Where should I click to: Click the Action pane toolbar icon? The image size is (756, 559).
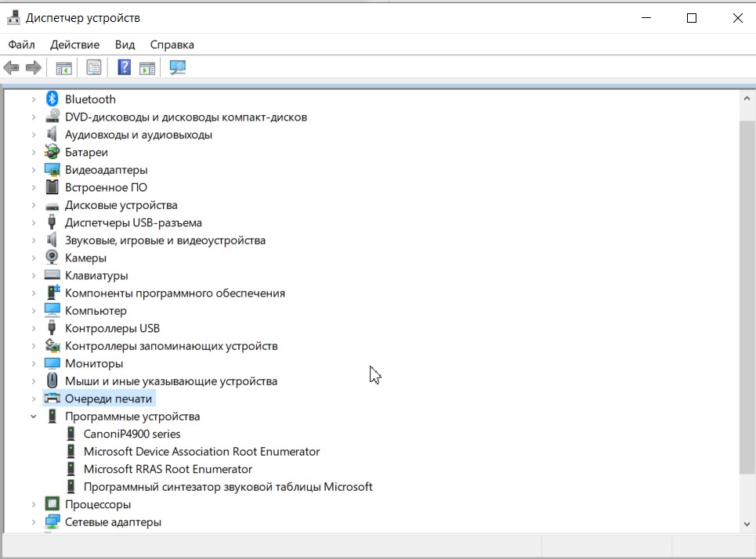pyautogui.click(x=147, y=68)
